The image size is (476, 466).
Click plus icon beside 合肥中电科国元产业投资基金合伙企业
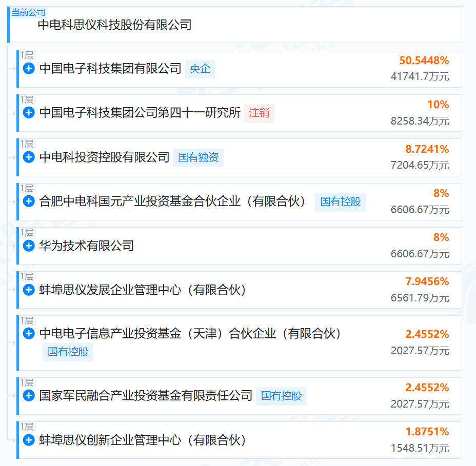pyautogui.click(x=29, y=201)
